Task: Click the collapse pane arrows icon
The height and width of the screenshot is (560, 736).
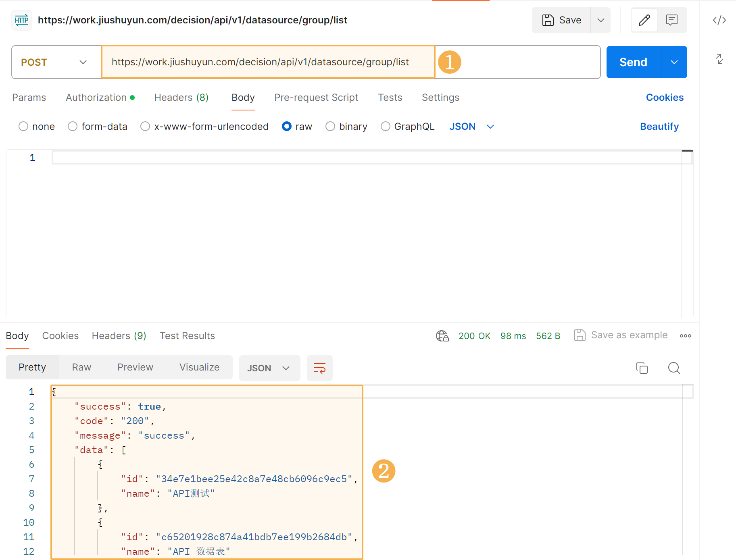Action: tap(719, 59)
